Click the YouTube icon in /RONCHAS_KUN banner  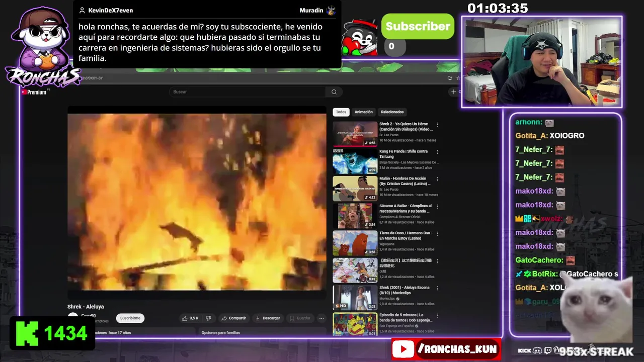403,349
